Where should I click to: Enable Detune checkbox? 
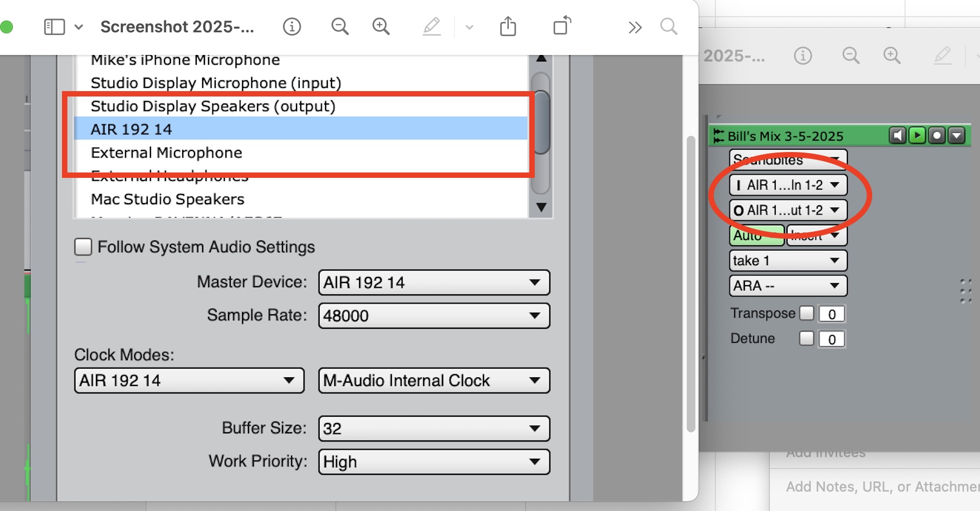pos(806,339)
